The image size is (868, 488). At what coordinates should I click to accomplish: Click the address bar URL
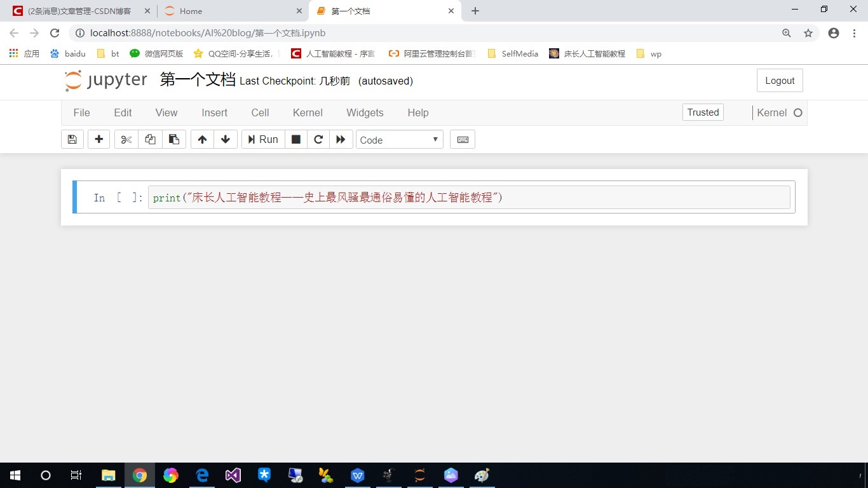click(208, 33)
